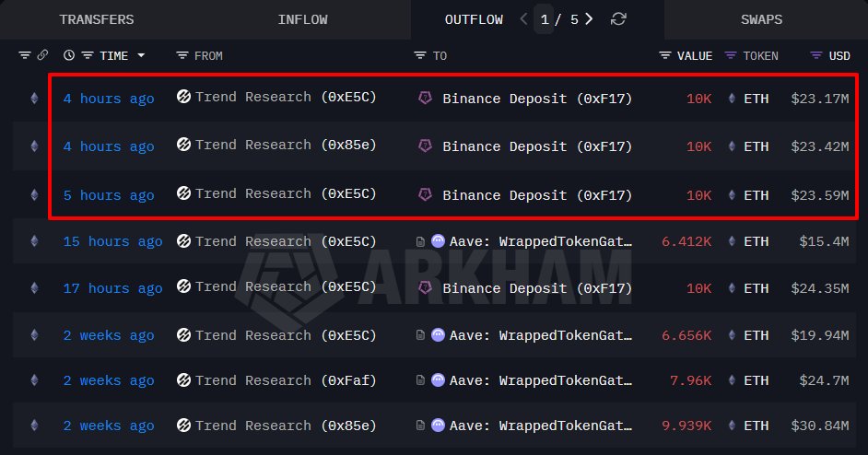Open Trend Research (0x85e) in $23.42M row

tap(286, 145)
